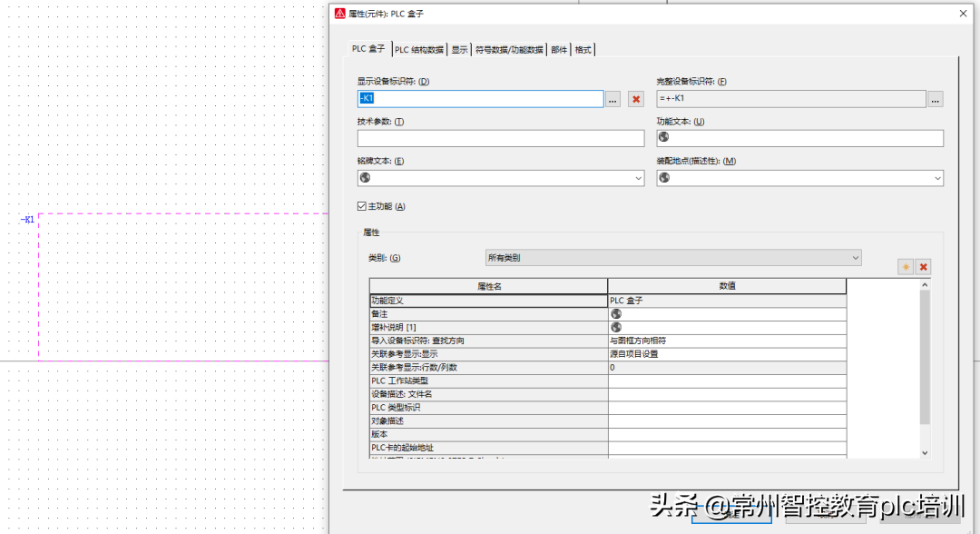Open the 部件 tab
Viewport: 980px width, 534px height.
click(x=559, y=50)
